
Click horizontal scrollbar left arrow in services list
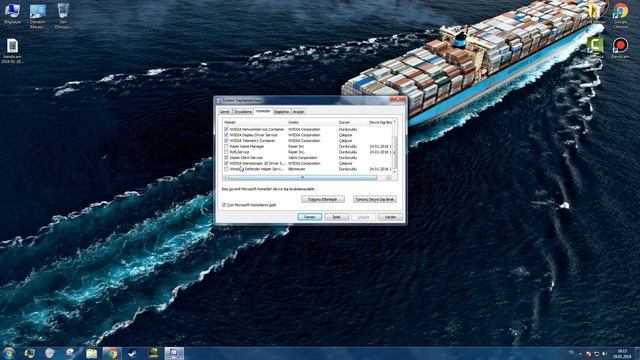pos(225,178)
